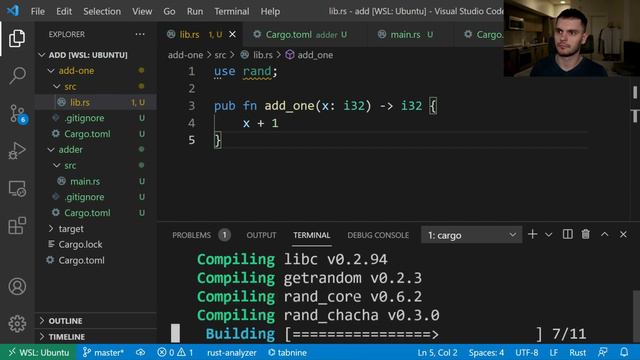Viewport: 640px width, 360px height.
Task: Create a new terminal with plus icon
Action: [532, 234]
